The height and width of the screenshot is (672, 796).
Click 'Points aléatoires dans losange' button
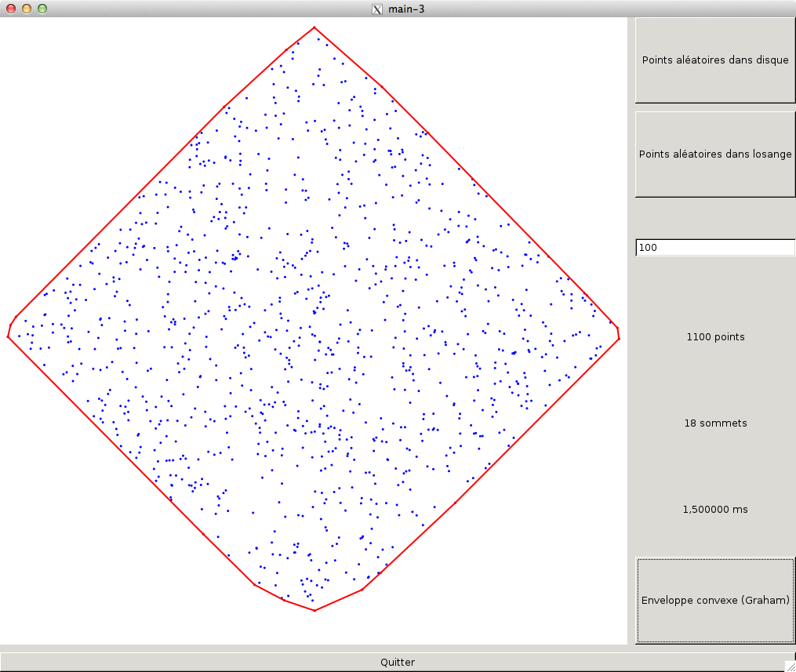(x=714, y=154)
